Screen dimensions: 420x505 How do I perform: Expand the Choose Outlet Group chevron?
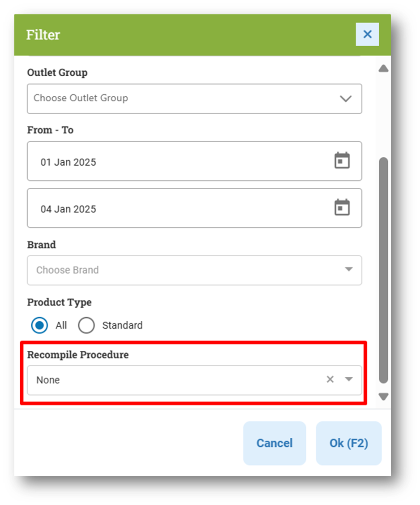point(346,99)
